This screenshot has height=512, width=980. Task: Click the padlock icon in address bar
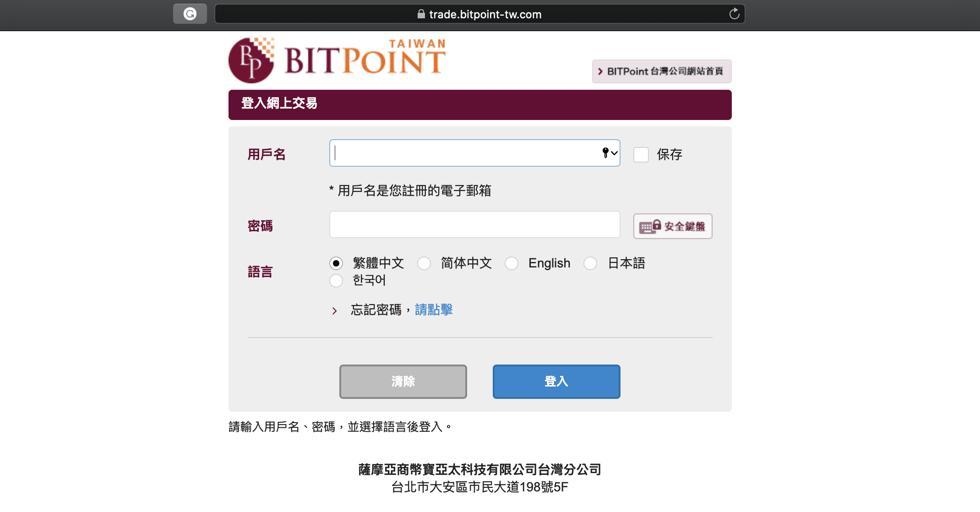421,14
